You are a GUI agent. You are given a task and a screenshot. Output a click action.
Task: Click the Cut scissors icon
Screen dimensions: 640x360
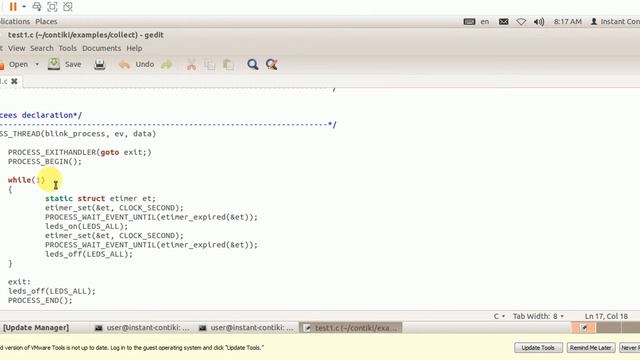[x=191, y=64]
